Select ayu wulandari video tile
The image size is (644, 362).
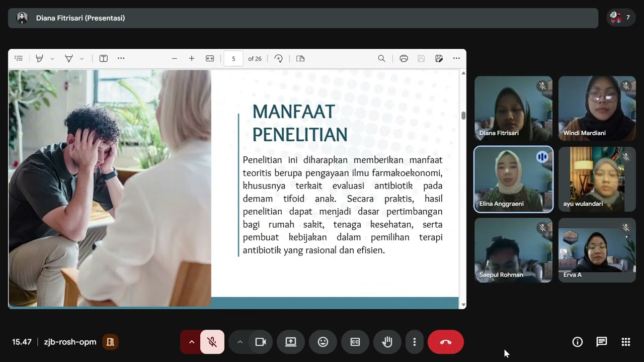pyautogui.click(x=597, y=179)
